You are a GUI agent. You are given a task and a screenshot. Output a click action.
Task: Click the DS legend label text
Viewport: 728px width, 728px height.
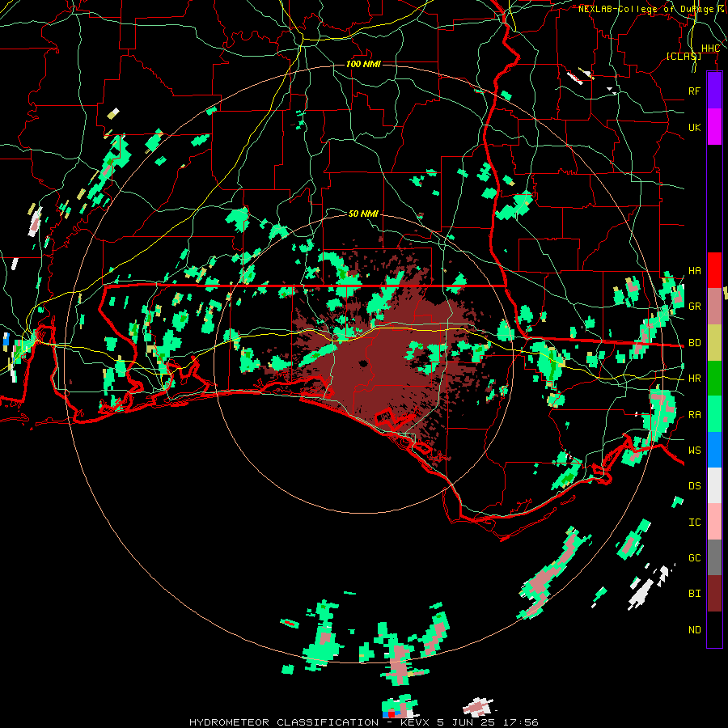pos(694,486)
